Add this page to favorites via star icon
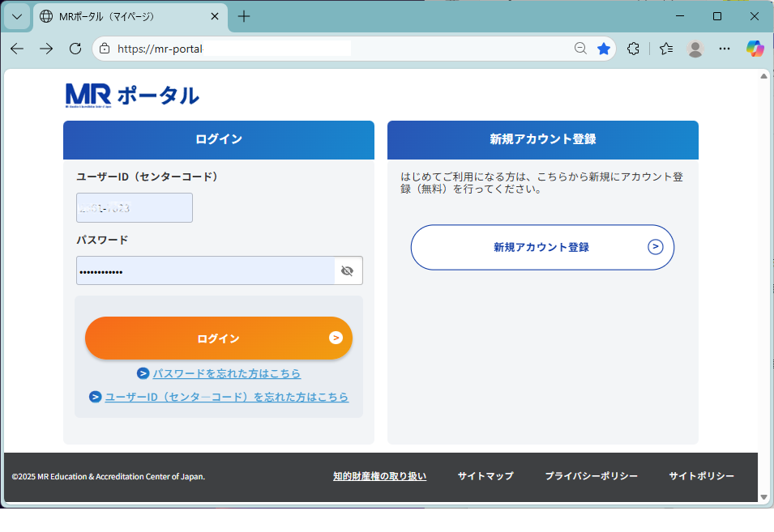The image size is (774, 532). click(x=603, y=49)
